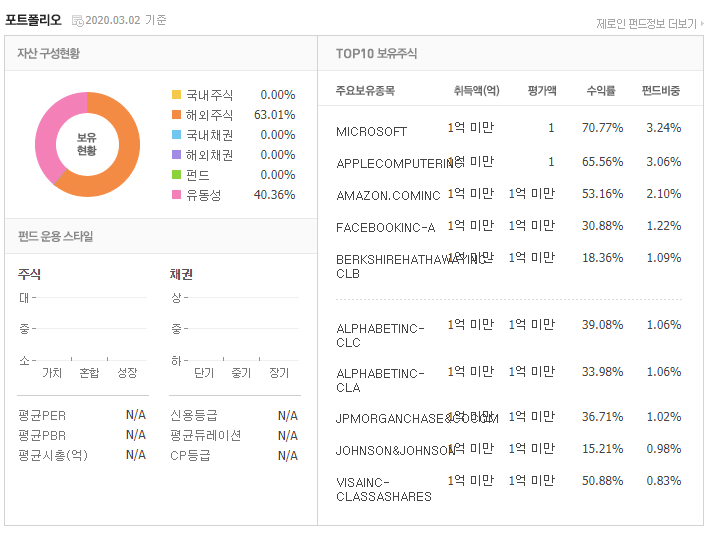Click the 국내채권 blue legend swatch
The image size is (722, 539).
(176, 135)
